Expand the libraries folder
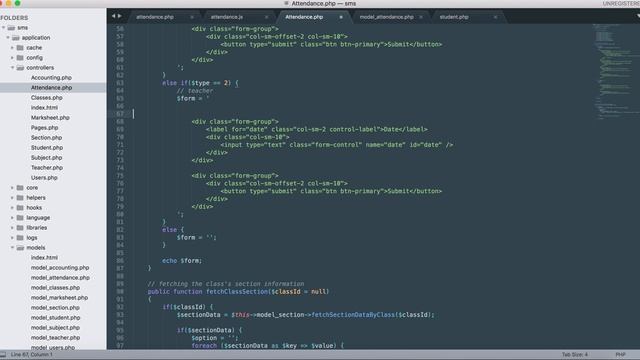The height and width of the screenshot is (360, 640). (12, 228)
